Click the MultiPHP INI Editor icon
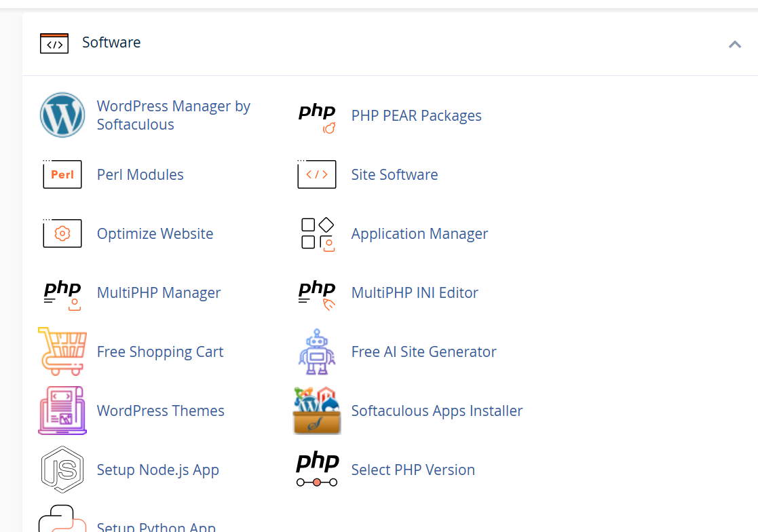Image resolution: width=758 pixels, height=532 pixels. pos(317,294)
